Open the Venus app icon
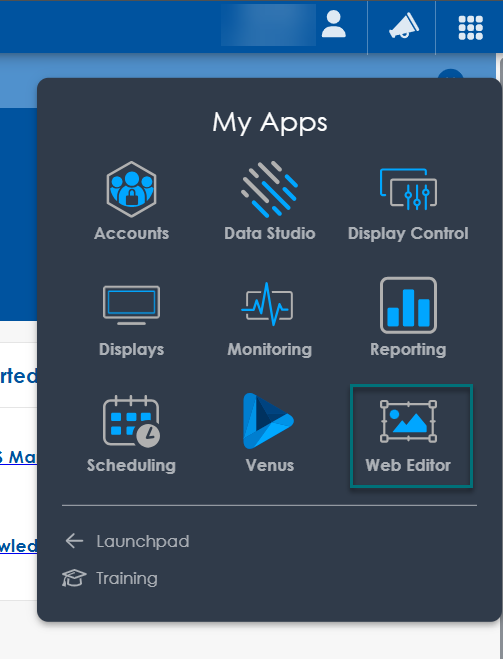 (x=269, y=421)
